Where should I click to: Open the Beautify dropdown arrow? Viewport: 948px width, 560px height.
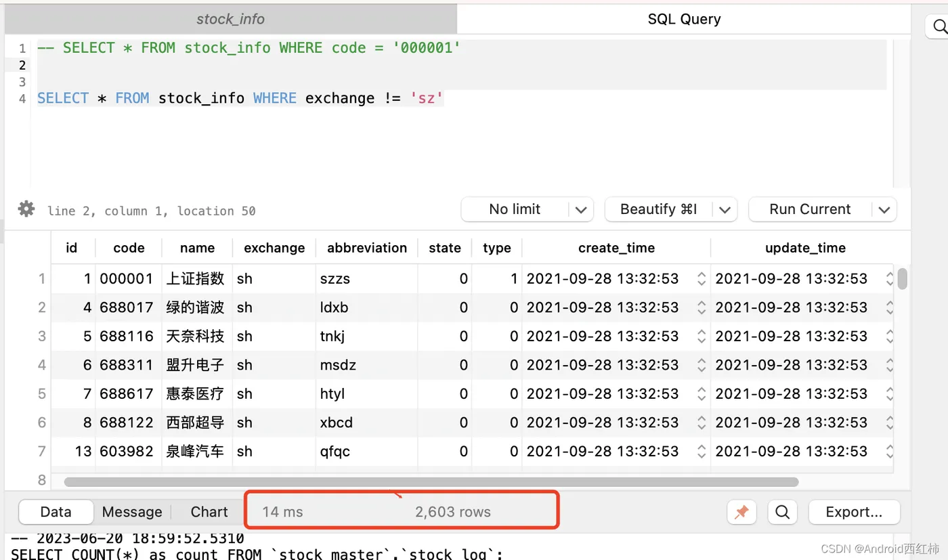[x=725, y=210]
